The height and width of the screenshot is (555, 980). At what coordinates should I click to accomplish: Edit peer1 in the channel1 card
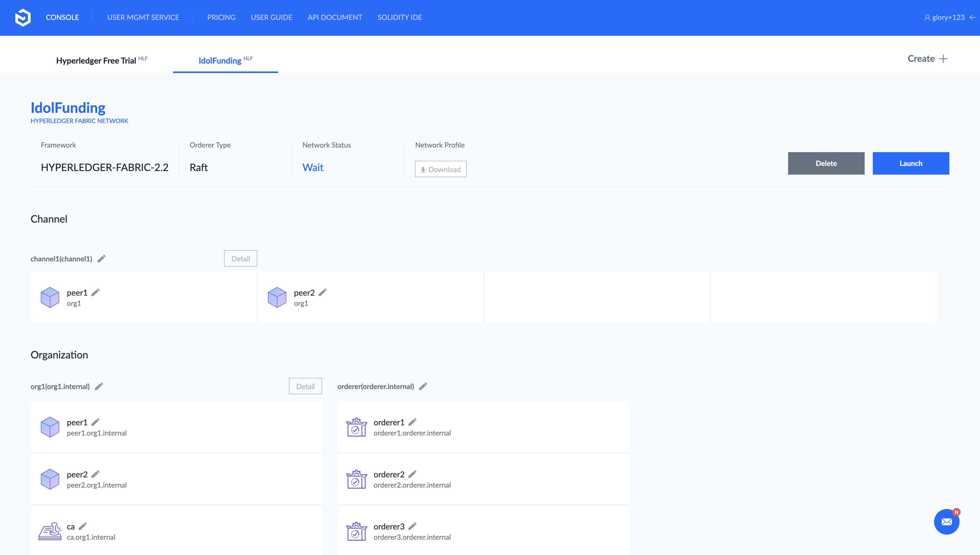pos(95,292)
